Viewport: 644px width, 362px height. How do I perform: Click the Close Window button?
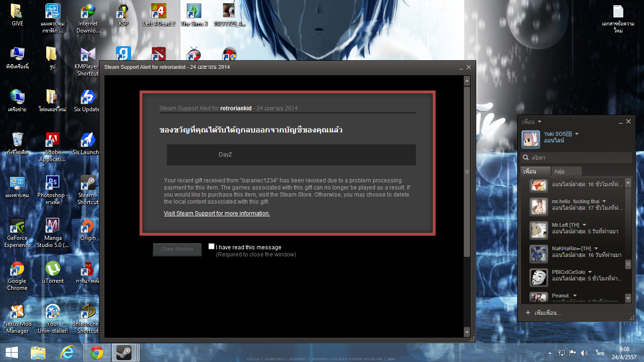pyautogui.click(x=177, y=249)
